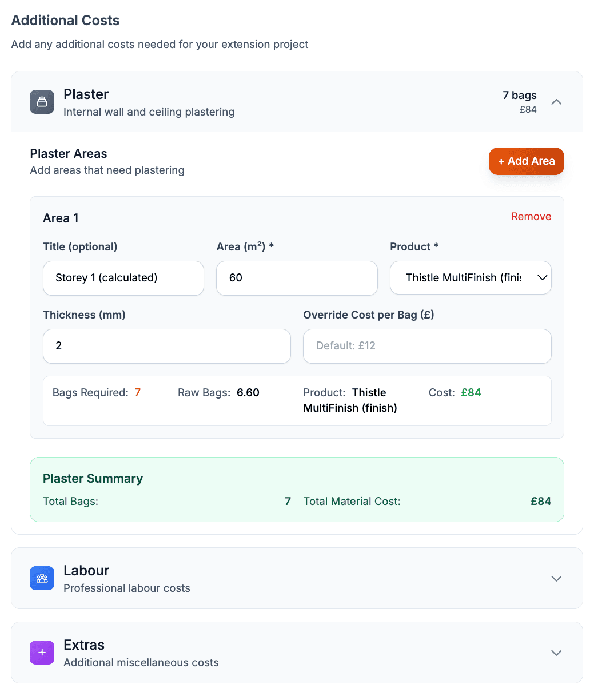
Task: Expand the Extras section chevron
Action: point(556,653)
